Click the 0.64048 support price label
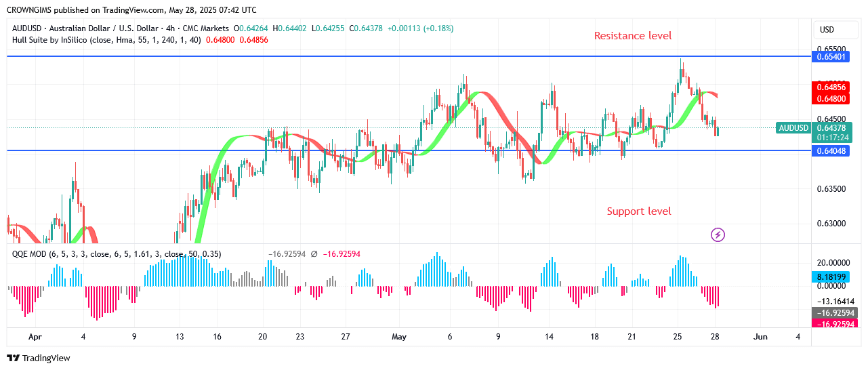 831,150
